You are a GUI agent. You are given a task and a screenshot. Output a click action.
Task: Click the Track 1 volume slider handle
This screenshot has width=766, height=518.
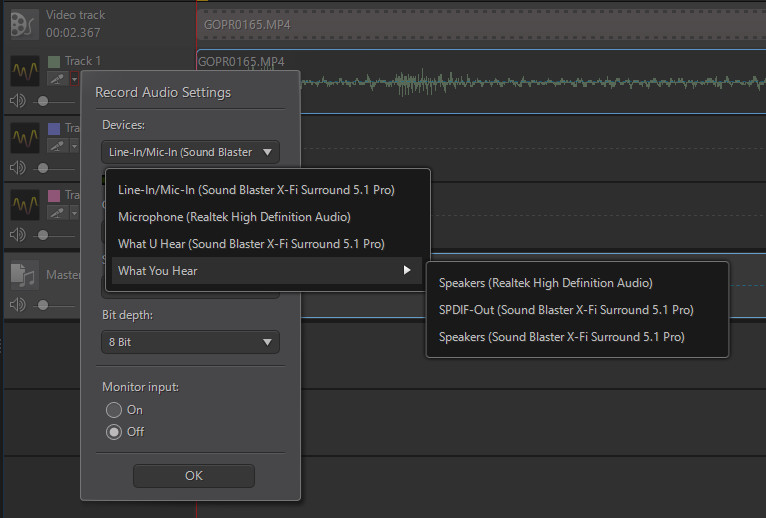(x=42, y=101)
